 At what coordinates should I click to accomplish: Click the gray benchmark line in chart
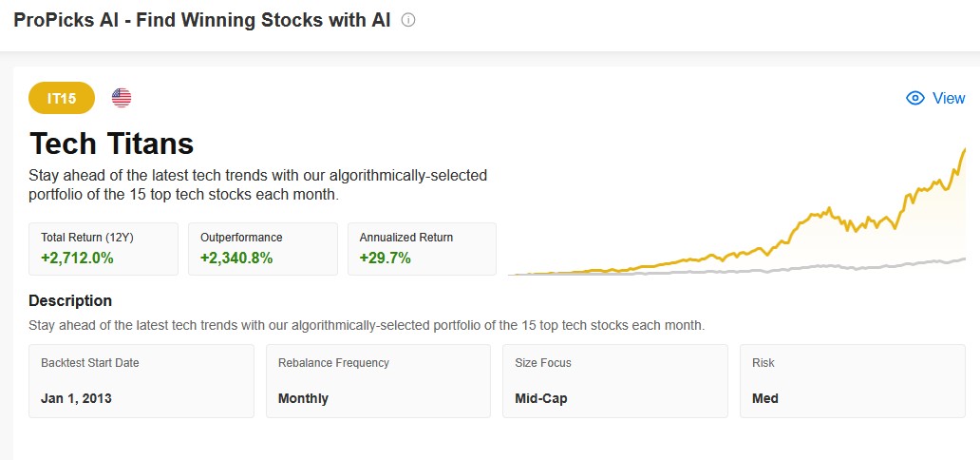click(855, 268)
